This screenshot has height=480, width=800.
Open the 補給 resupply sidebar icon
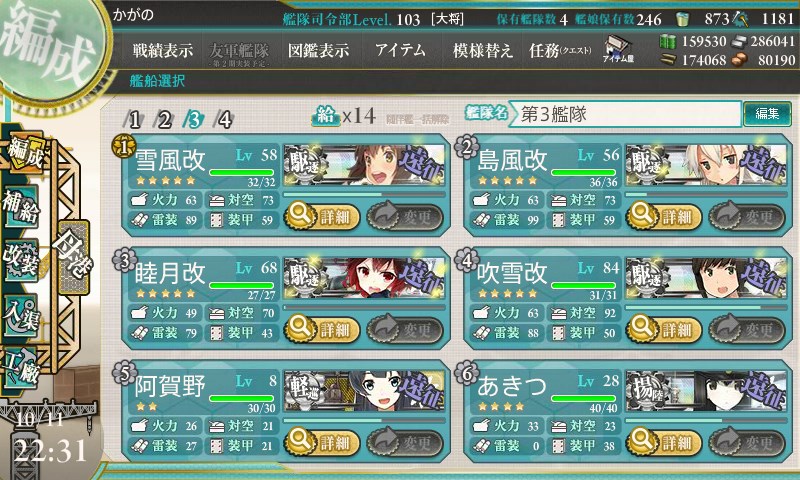(x=21, y=207)
